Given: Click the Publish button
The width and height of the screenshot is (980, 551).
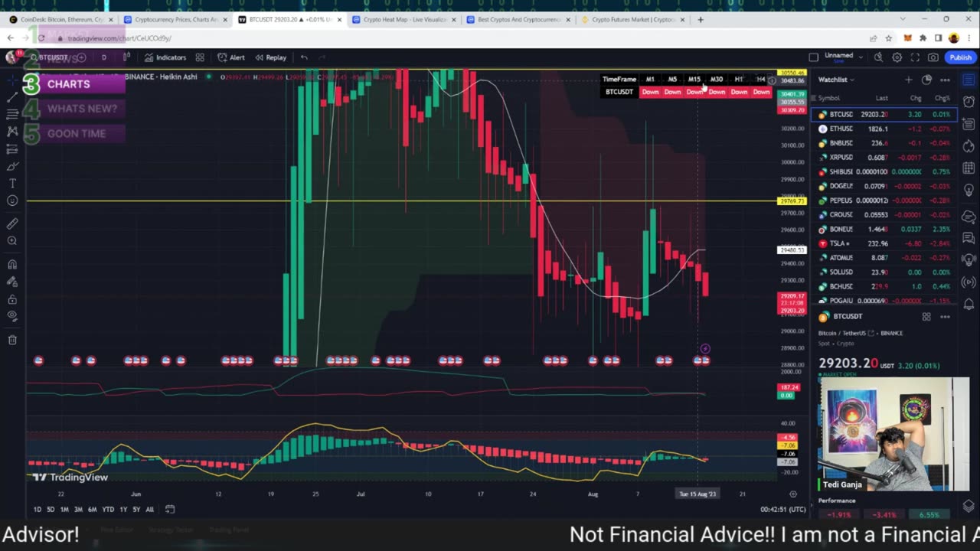Looking at the screenshot, I should coord(960,57).
